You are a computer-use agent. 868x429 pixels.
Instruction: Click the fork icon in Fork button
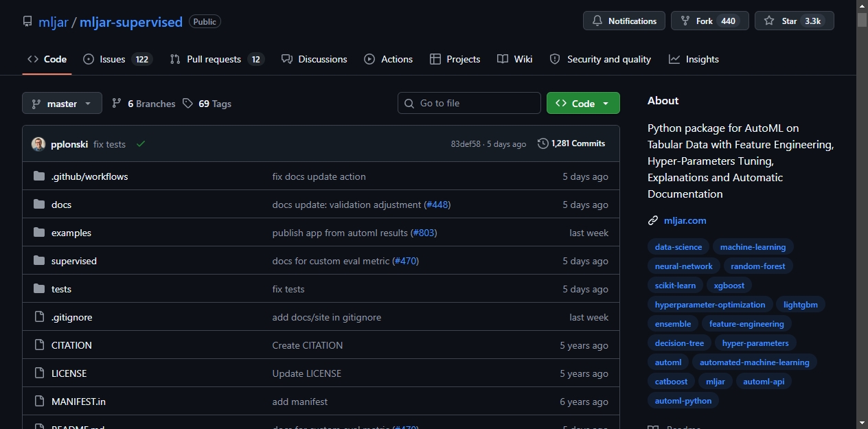click(x=685, y=21)
